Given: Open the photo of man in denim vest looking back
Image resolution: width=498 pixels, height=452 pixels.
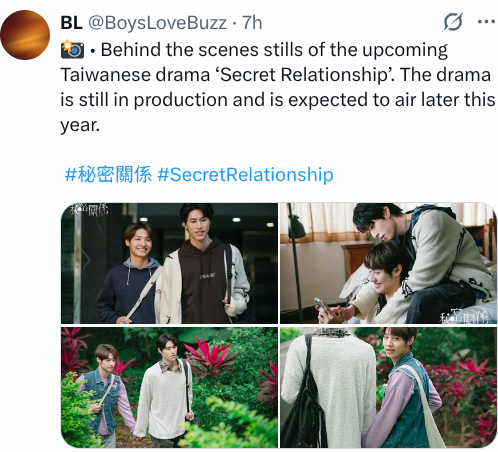Looking at the screenshot, I should pos(388,387).
